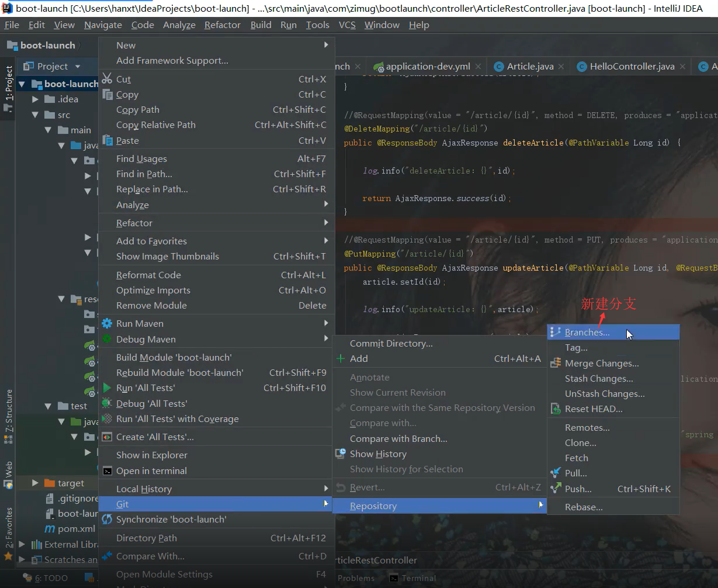Click the Debug Maven gear icon
This screenshot has width=718, height=588.
click(x=107, y=339)
